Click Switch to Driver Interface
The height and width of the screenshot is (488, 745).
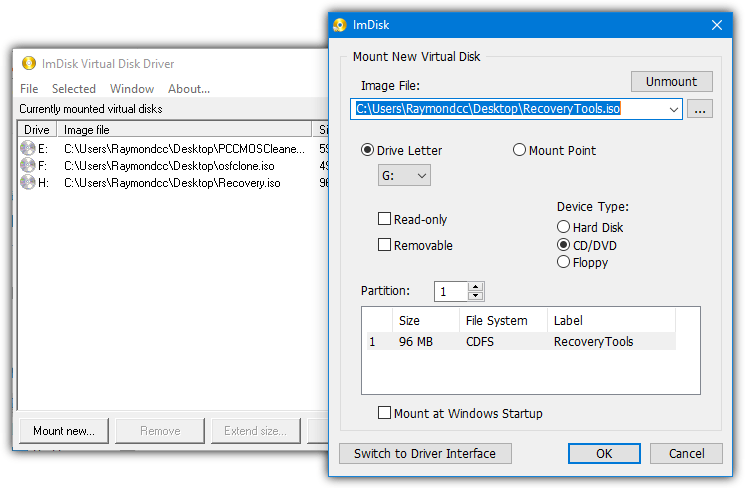425,453
